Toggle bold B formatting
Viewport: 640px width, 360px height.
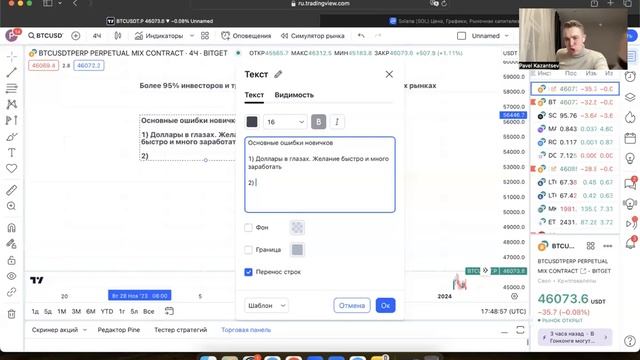click(318, 122)
